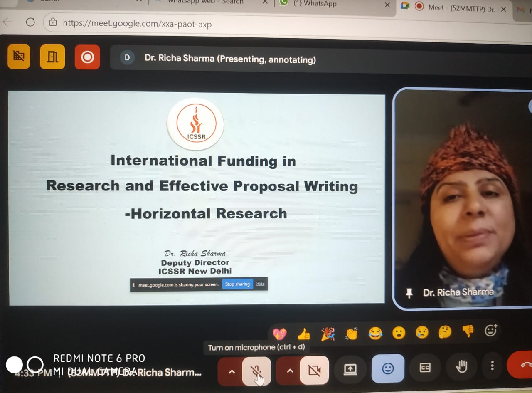
Task: Click the Hide link on sharing bar
Action: pyautogui.click(x=260, y=284)
